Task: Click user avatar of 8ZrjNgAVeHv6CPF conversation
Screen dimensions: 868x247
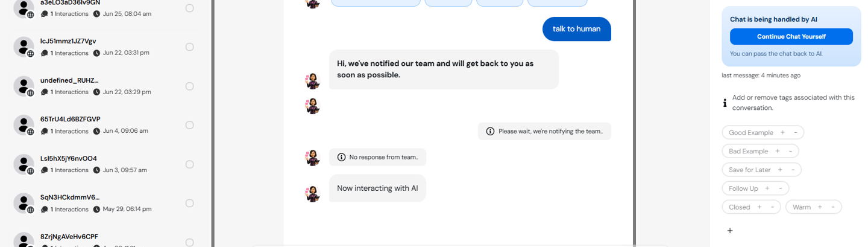Action: click(x=24, y=240)
